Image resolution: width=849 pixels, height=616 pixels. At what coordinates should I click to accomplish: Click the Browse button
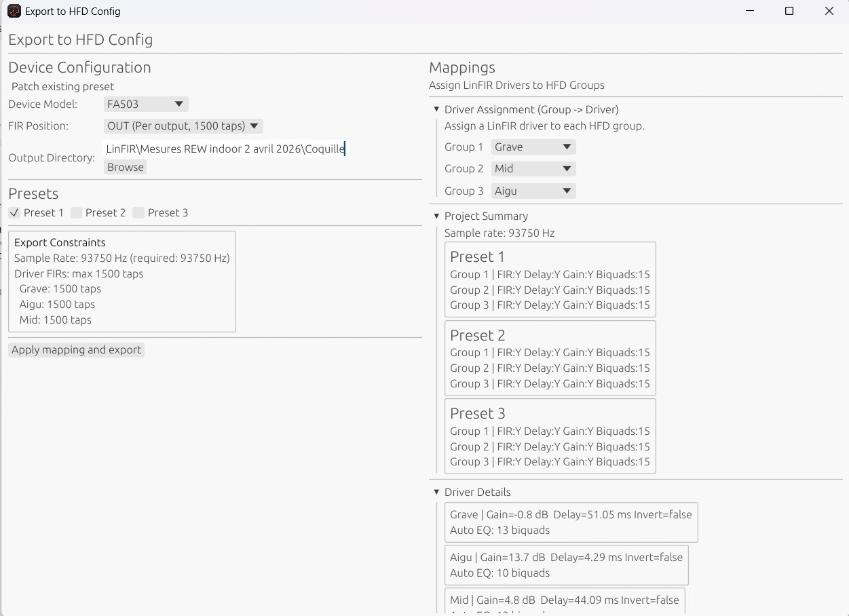(x=126, y=168)
